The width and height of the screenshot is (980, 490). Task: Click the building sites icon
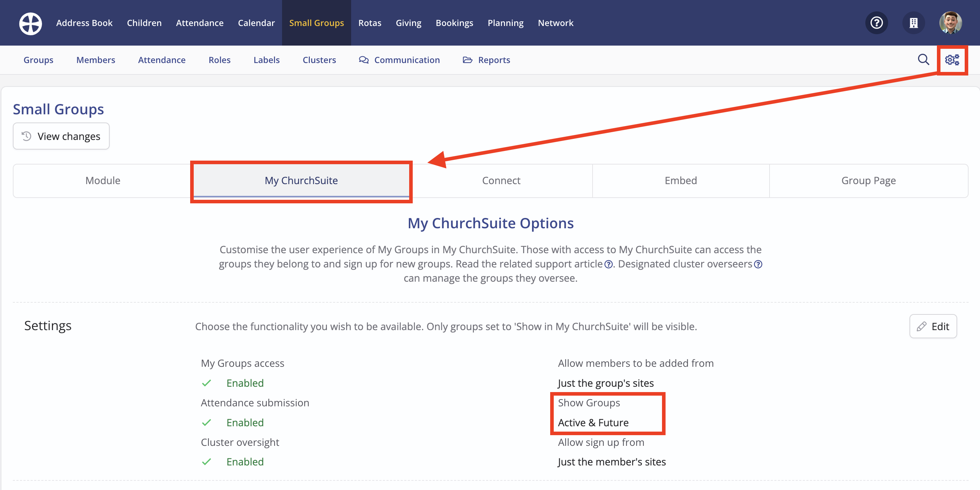[x=913, y=23]
